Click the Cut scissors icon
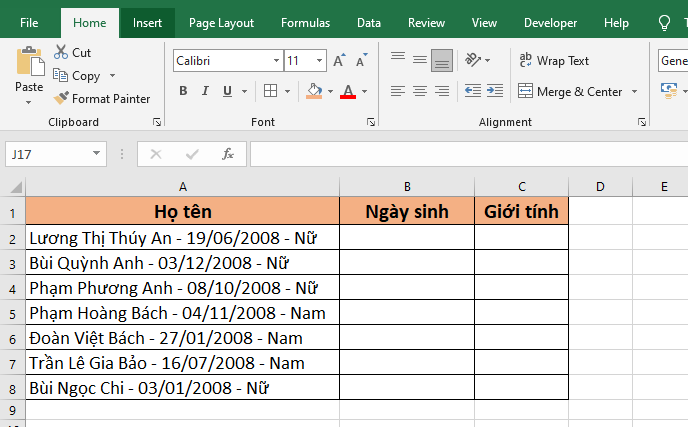 [x=61, y=52]
